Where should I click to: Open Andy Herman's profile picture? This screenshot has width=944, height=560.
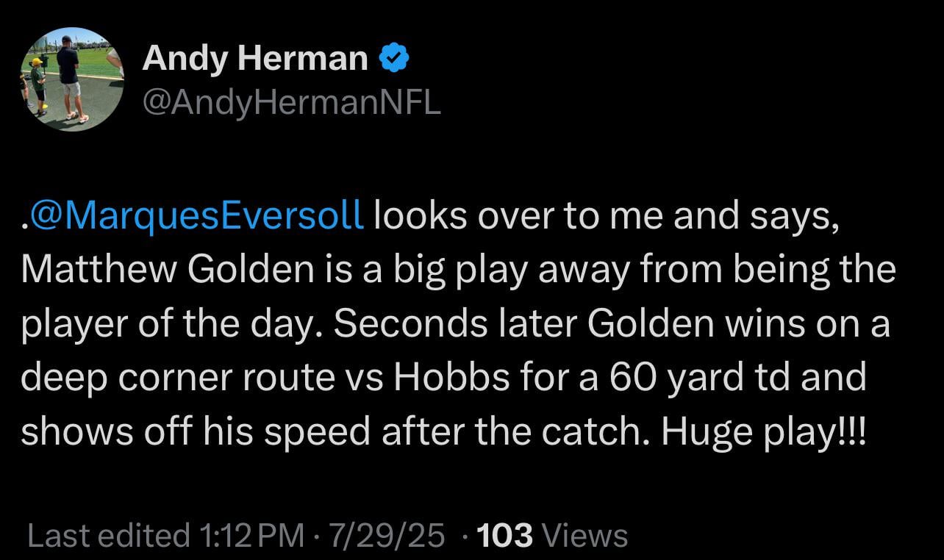74,77
